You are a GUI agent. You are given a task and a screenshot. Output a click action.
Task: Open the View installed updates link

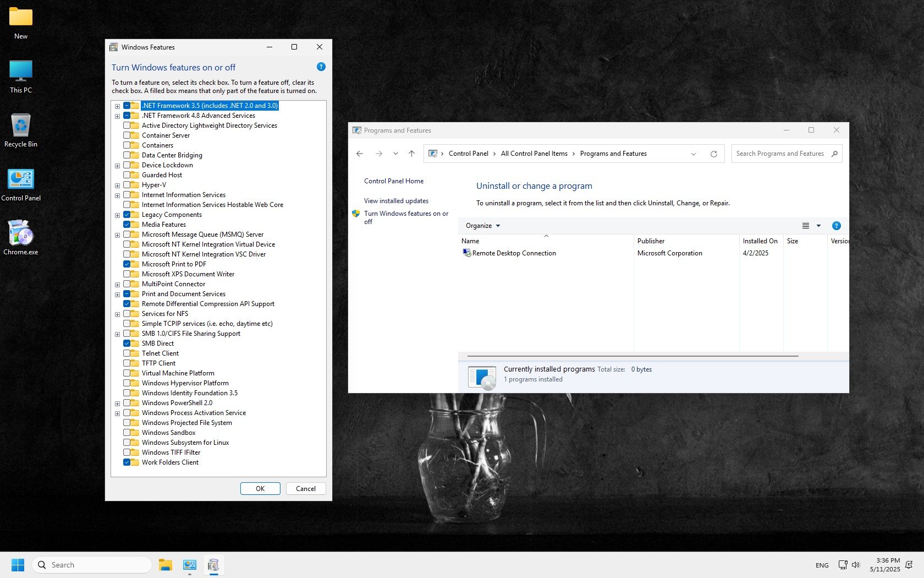396,201
